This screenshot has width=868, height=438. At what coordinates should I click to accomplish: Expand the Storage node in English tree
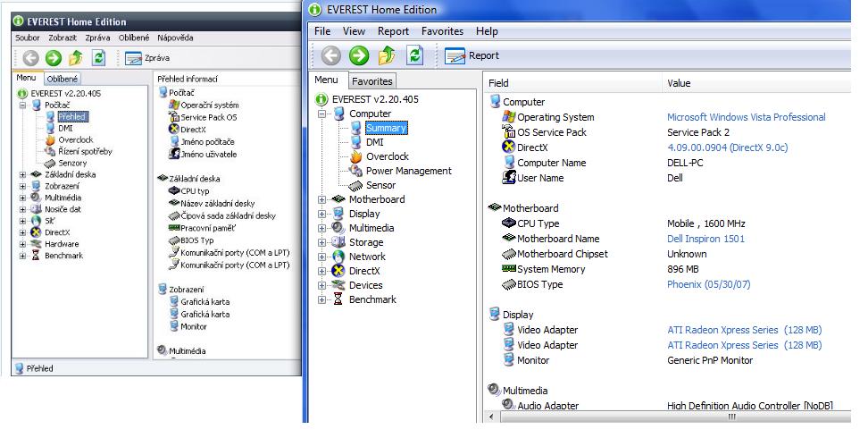(321, 243)
